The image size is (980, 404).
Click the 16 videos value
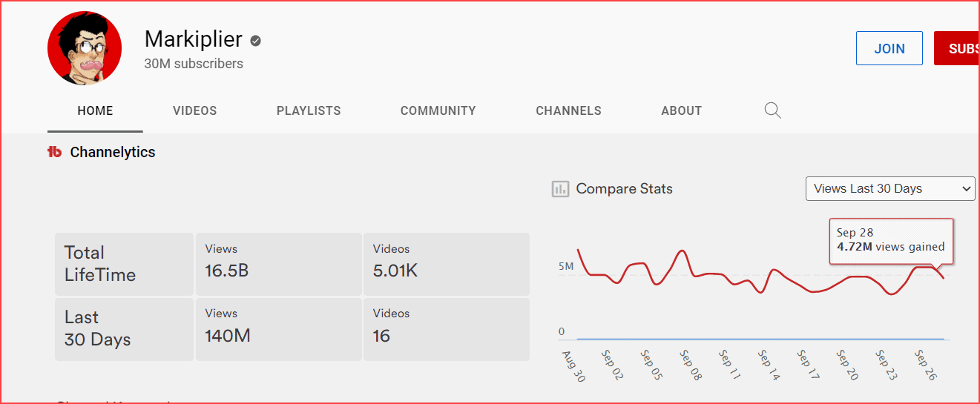pyautogui.click(x=381, y=336)
